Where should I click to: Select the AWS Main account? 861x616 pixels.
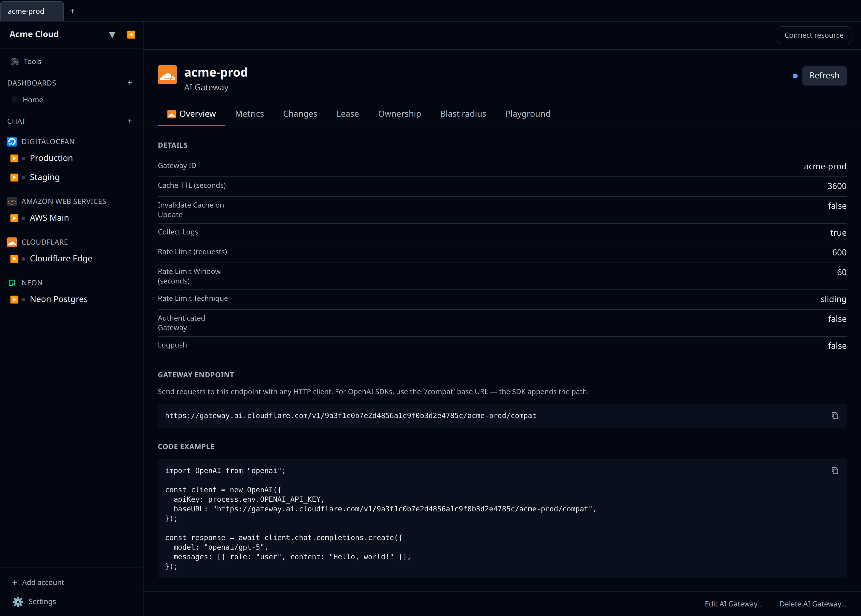(49, 218)
